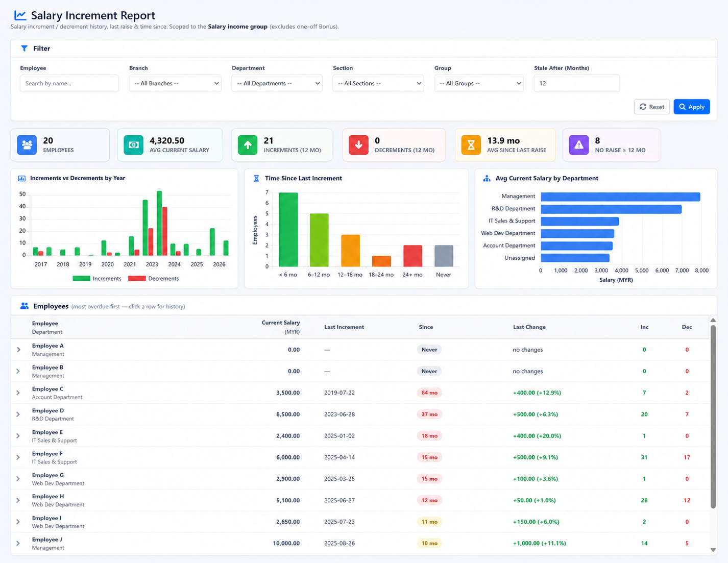Screen dimensions: 728x563
Task: Click the 2019-07-22 last increment date
Action: tap(339, 393)
